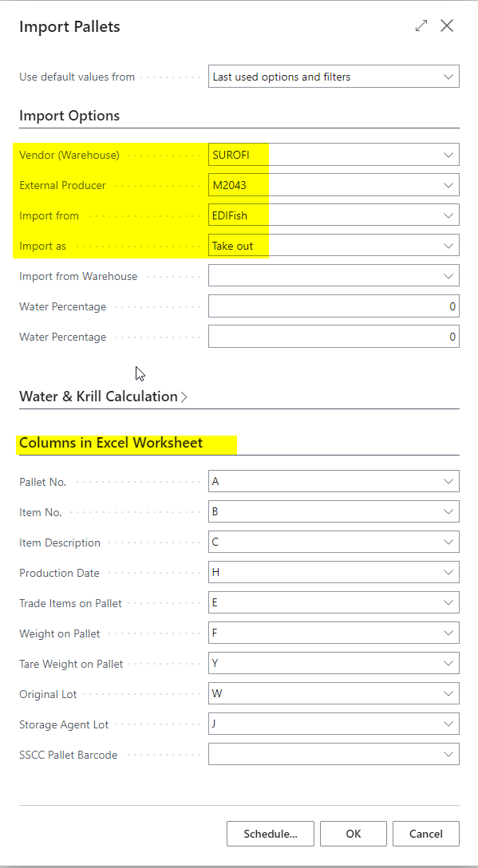The width and height of the screenshot is (478, 868).
Task: Open the Use default values from dropdown
Action: tap(334, 77)
